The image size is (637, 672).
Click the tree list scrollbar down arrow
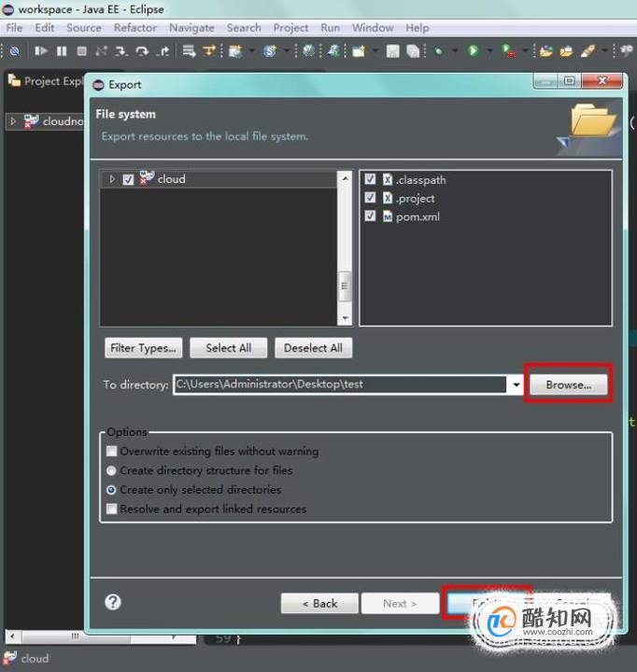pos(345,318)
